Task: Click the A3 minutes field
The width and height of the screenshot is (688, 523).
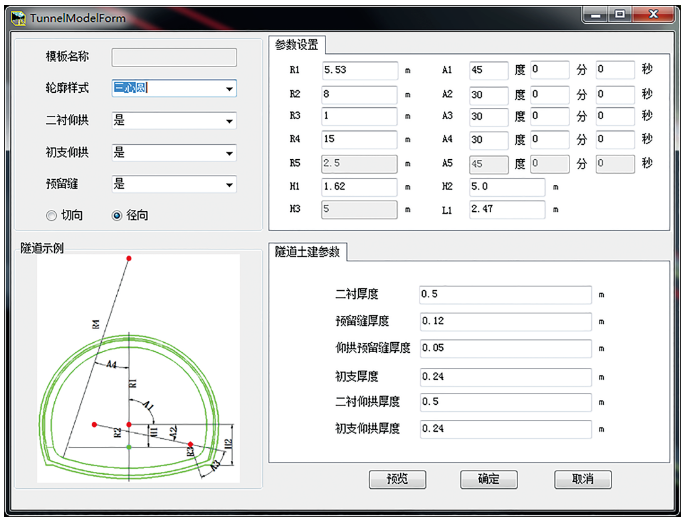Action: pyautogui.click(x=550, y=116)
